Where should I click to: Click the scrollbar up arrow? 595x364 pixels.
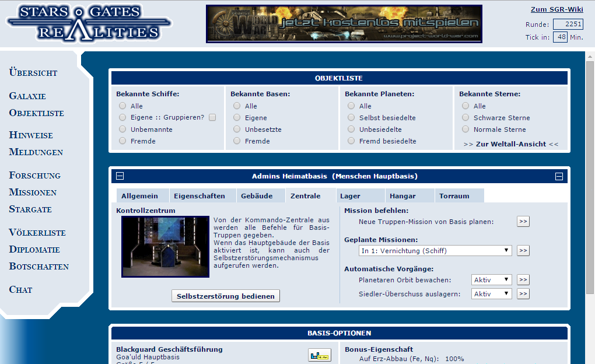(x=590, y=57)
